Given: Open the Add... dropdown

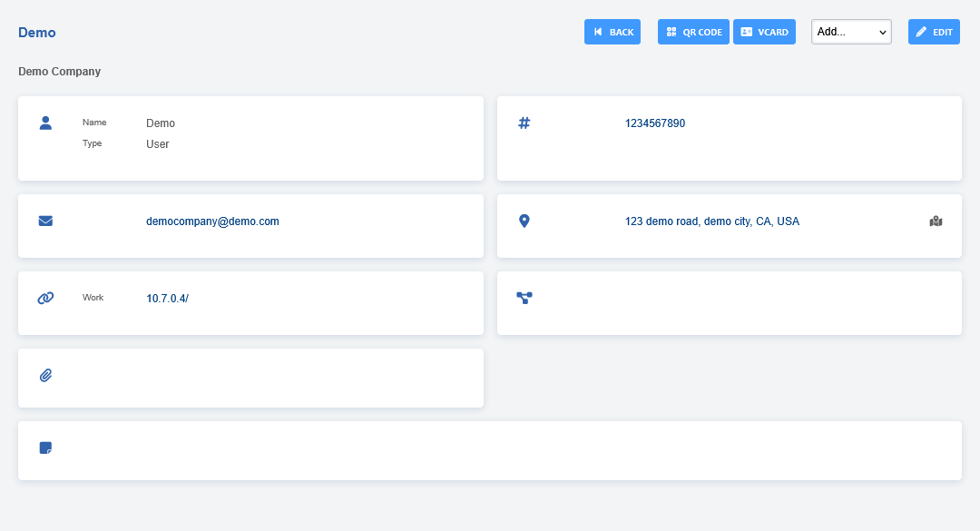Looking at the screenshot, I should pyautogui.click(x=851, y=32).
